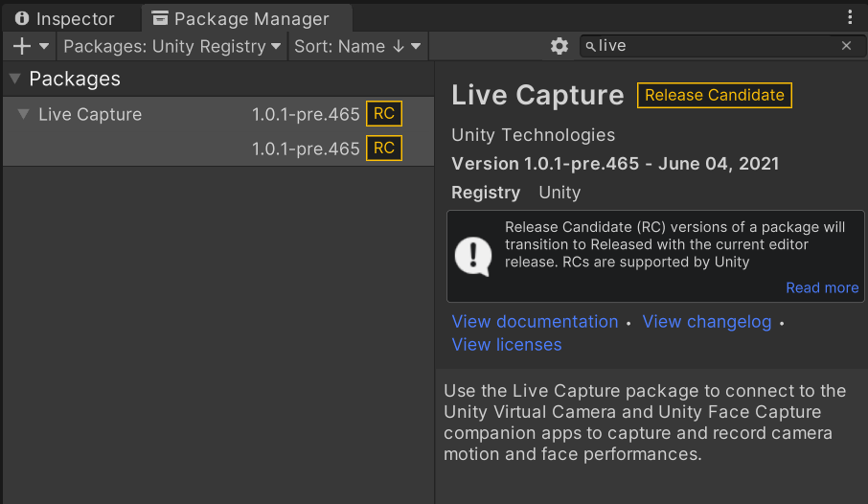Click the View licenses link
This screenshot has width=868, height=504.
coord(507,345)
